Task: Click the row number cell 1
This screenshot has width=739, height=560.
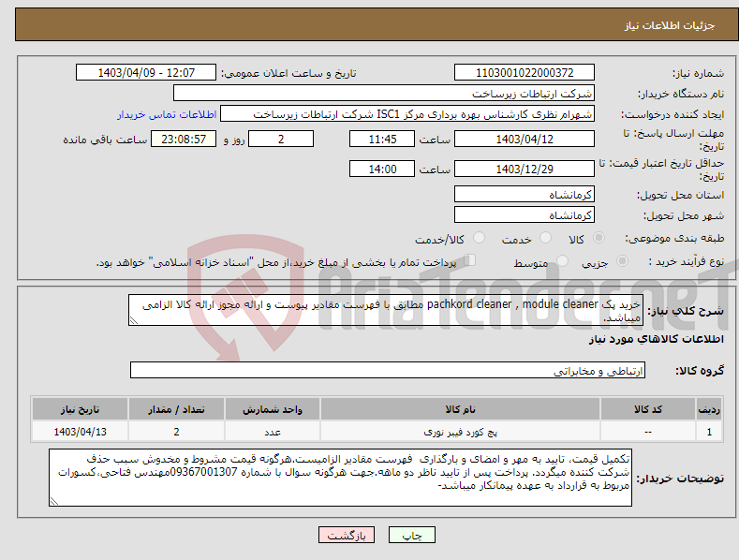Action: [709, 432]
